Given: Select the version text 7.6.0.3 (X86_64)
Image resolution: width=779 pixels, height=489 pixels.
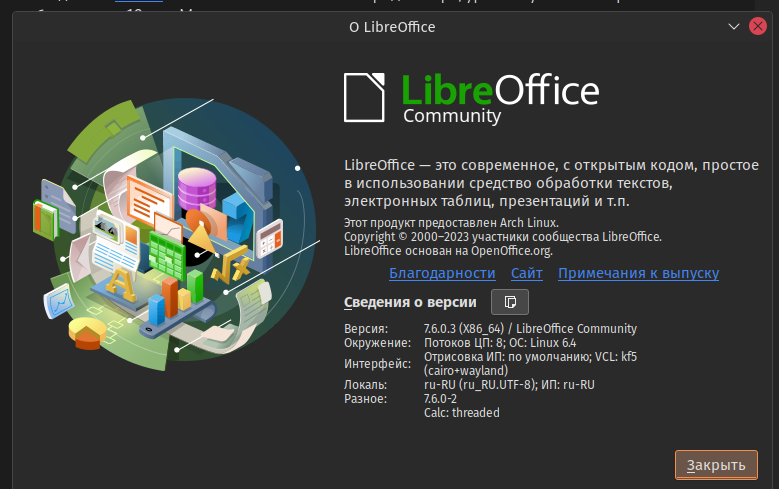Looking at the screenshot, I should pyautogui.click(x=464, y=329).
